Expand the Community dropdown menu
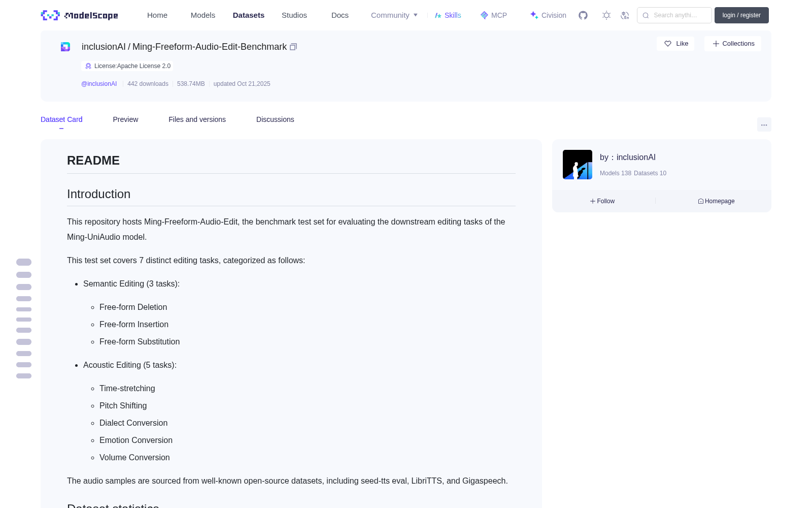 click(x=394, y=15)
